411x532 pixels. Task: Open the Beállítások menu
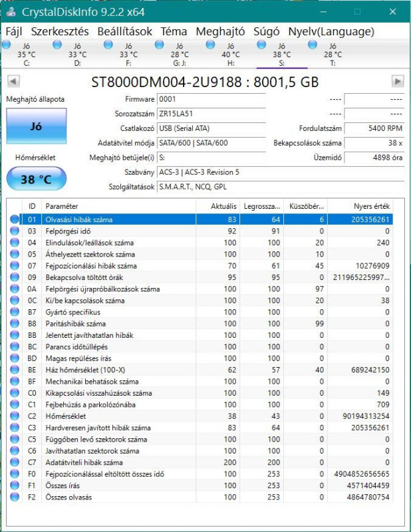(x=124, y=31)
